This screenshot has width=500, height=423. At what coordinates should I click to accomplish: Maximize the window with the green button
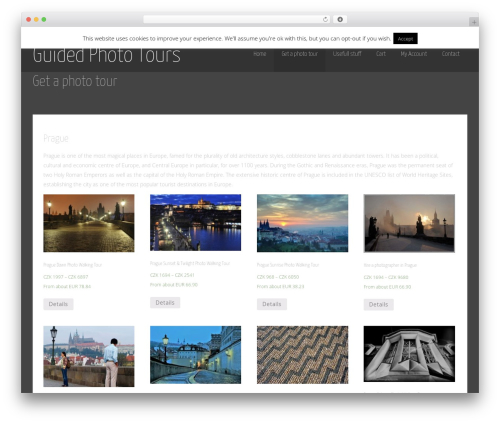(x=44, y=20)
